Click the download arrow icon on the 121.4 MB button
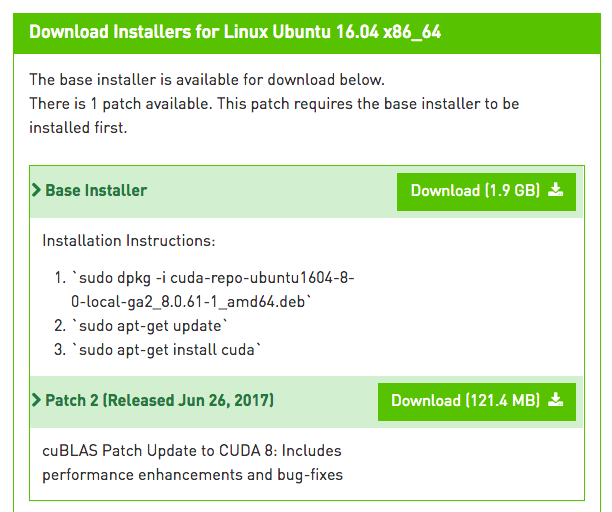The image size is (612, 512). tap(555, 400)
